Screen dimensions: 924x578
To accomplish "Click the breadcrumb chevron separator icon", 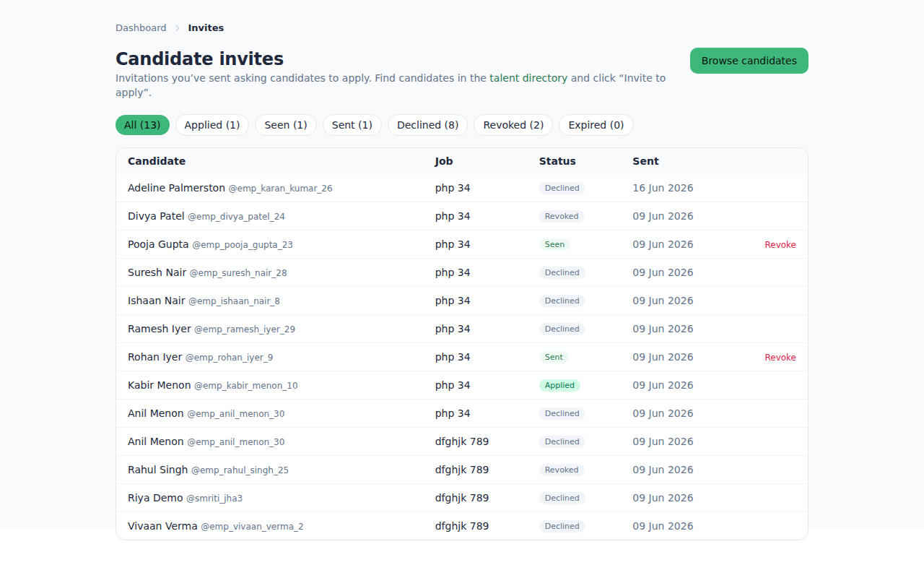I will coord(178,28).
